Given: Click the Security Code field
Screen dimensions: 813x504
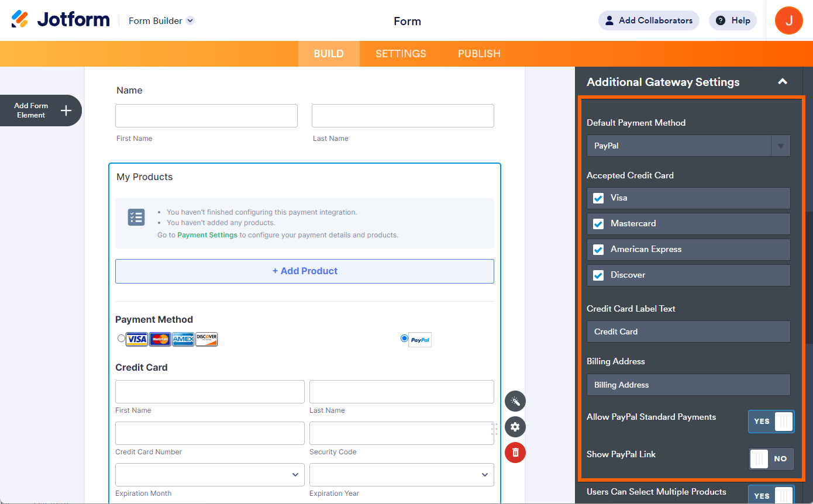Looking at the screenshot, I should pyautogui.click(x=402, y=433).
